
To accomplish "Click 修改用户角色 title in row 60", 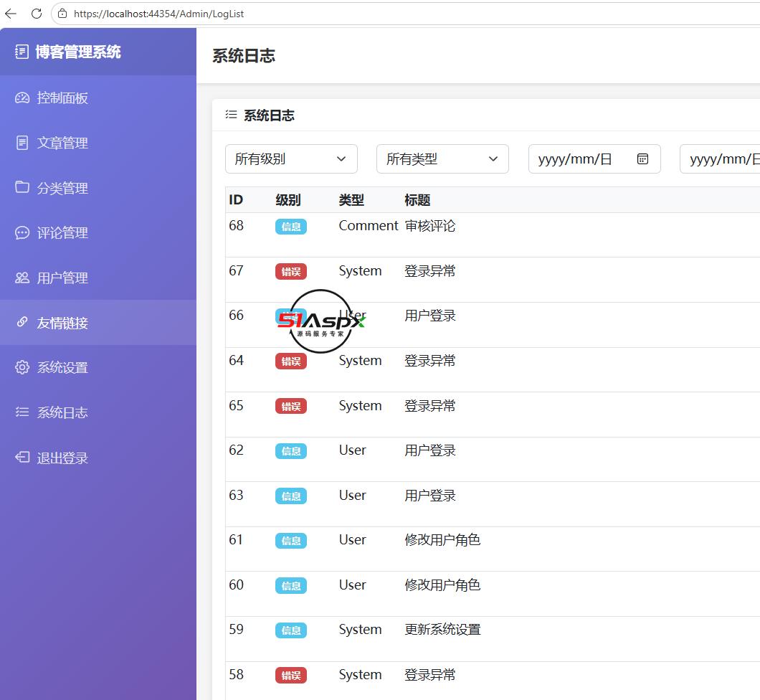I will pos(442,585).
